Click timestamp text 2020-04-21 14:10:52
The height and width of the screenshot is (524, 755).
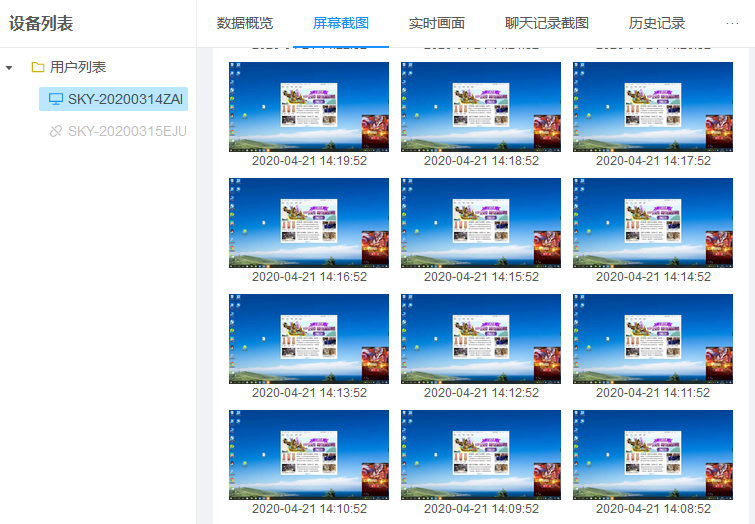tap(309, 509)
